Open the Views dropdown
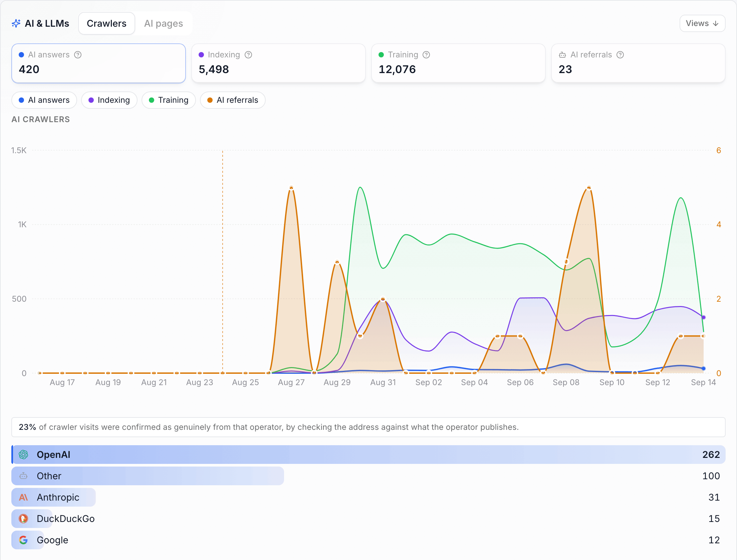737x560 pixels. click(x=702, y=23)
